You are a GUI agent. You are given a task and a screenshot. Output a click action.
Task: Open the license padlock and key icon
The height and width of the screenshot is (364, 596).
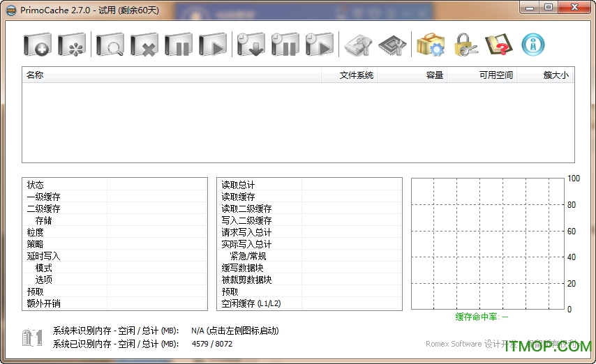(x=465, y=45)
